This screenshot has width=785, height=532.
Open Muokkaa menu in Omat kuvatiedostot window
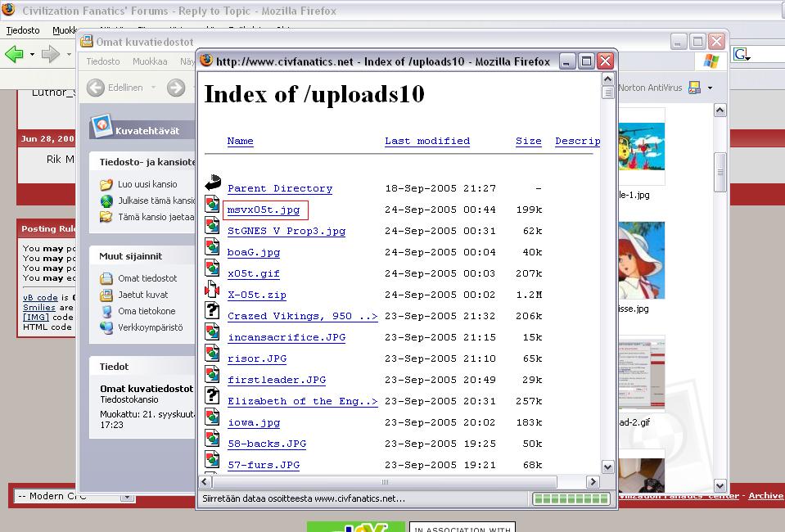point(150,61)
